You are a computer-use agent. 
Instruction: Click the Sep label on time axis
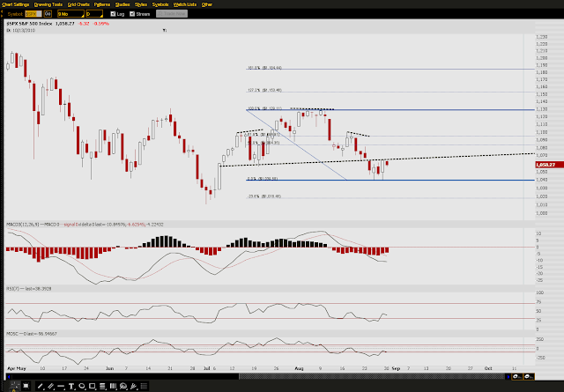[x=396, y=368]
